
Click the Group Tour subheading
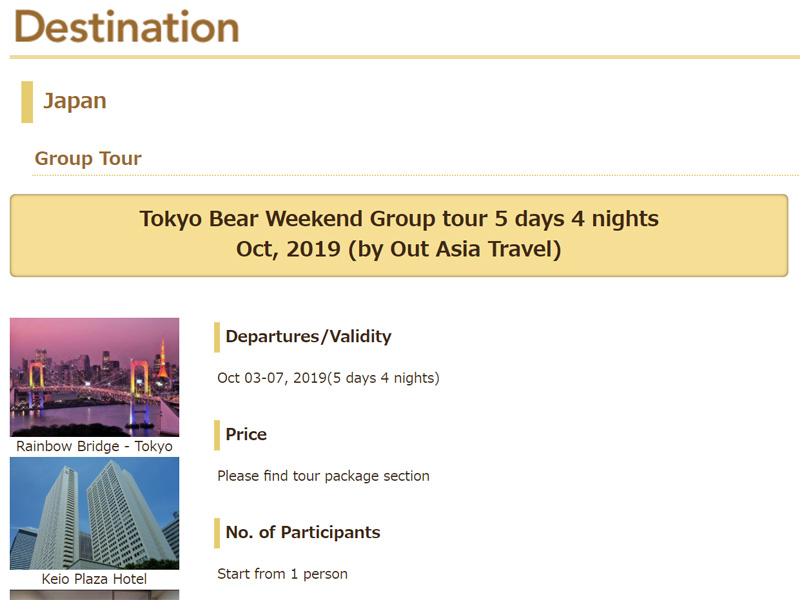(x=88, y=158)
